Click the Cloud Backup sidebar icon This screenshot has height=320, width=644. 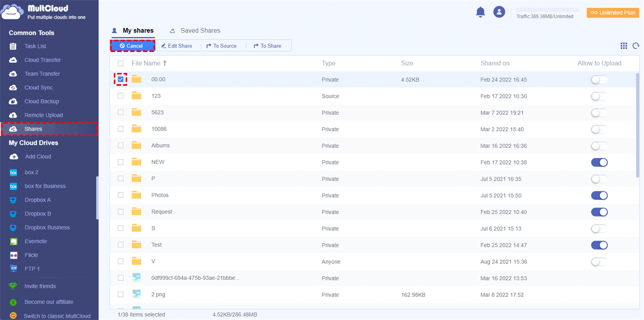[x=13, y=101]
